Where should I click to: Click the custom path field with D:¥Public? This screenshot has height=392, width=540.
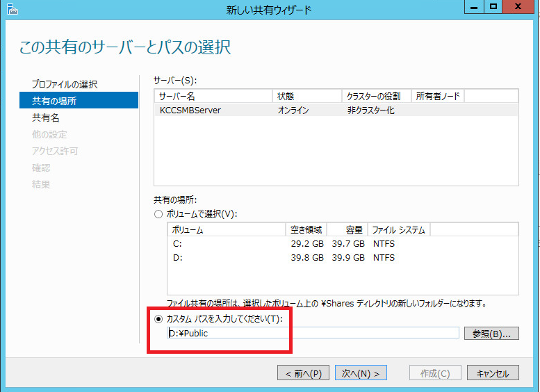pyautogui.click(x=313, y=333)
